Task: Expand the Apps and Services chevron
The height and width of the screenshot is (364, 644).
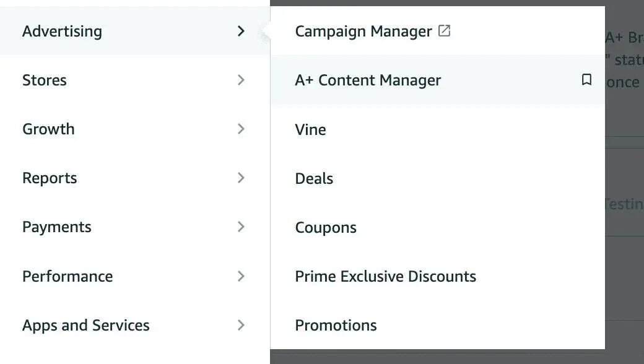Action: 241,325
